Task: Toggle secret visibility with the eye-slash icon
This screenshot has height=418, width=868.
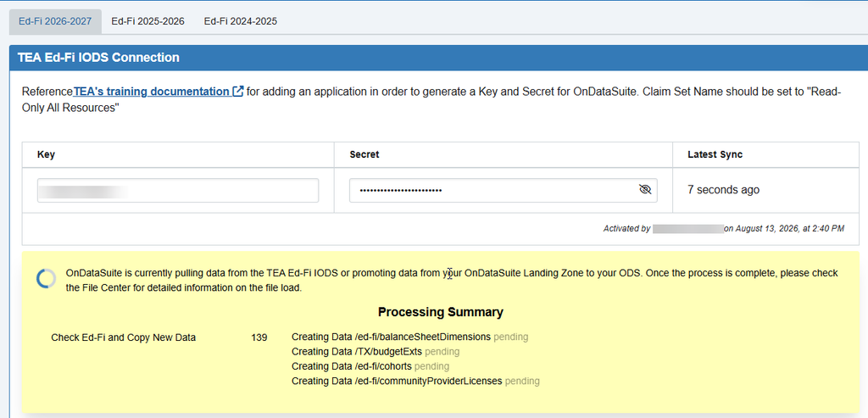Action: pos(644,190)
